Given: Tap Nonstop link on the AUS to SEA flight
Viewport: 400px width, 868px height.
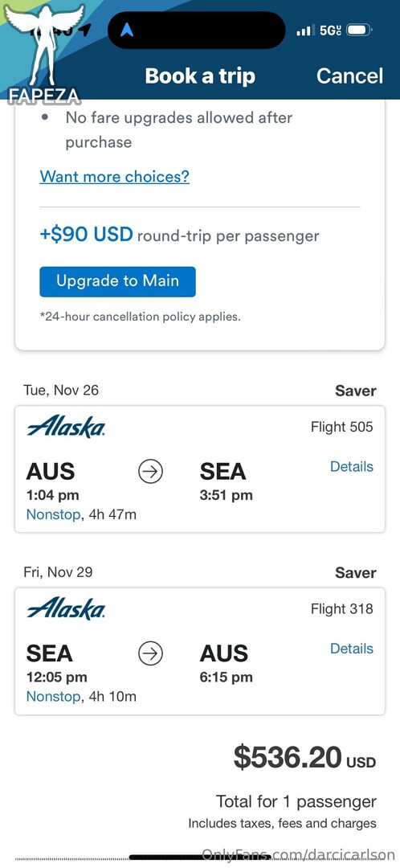Looking at the screenshot, I should point(53,515).
